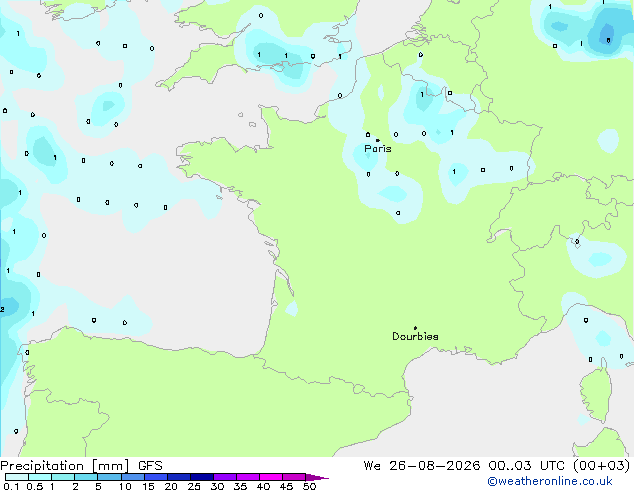Viewport: 634px width, 490px height.
Task: Click the 'We' weekday abbreviation in the caption
Action: (x=372, y=466)
